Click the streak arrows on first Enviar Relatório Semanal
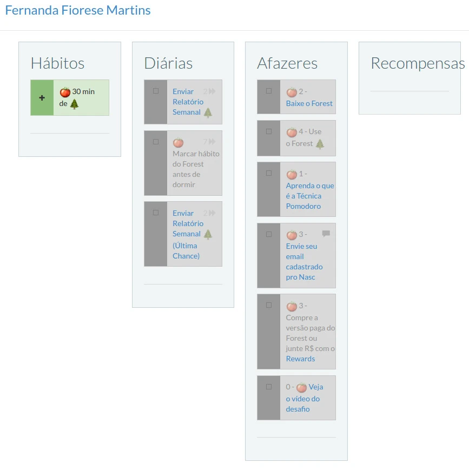Image resolution: width=469 pixels, height=476 pixels. [x=212, y=91]
